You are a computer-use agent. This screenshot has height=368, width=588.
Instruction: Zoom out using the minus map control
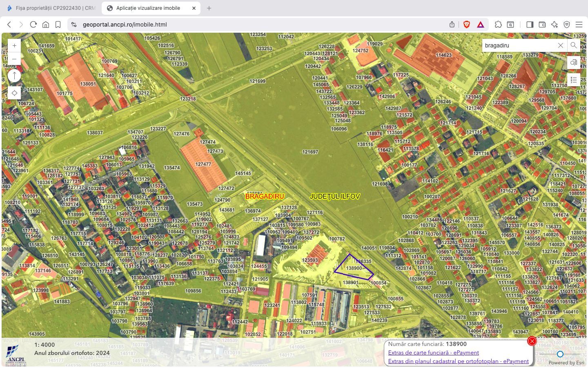(14, 59)
